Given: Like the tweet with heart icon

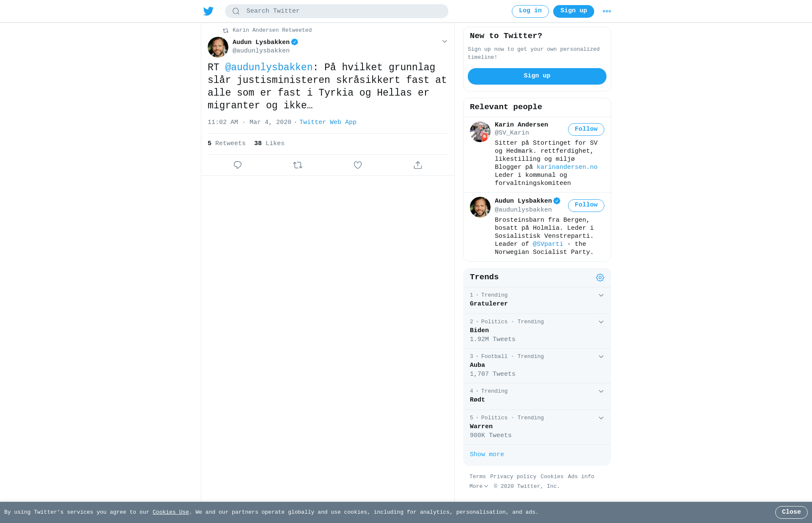Looking at the screenshot, I should click(x=358, y=165).
